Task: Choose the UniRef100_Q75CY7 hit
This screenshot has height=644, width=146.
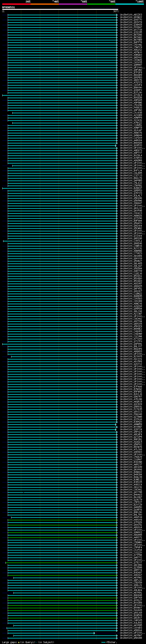Action: click(131, 563)
